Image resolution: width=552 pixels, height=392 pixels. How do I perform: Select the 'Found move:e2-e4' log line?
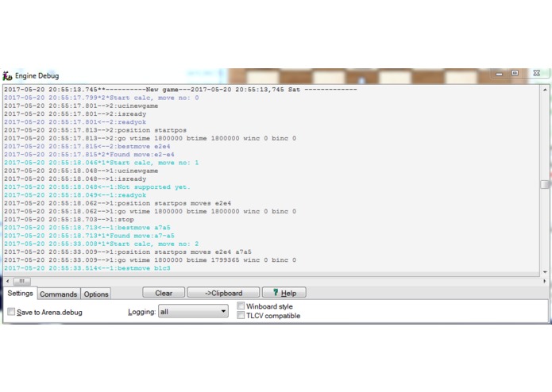pos(89,154)
